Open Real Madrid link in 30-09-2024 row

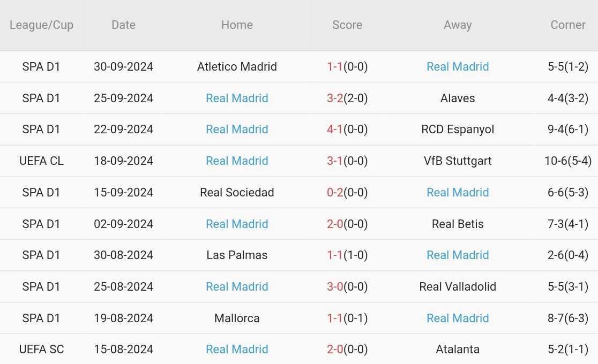458,67
